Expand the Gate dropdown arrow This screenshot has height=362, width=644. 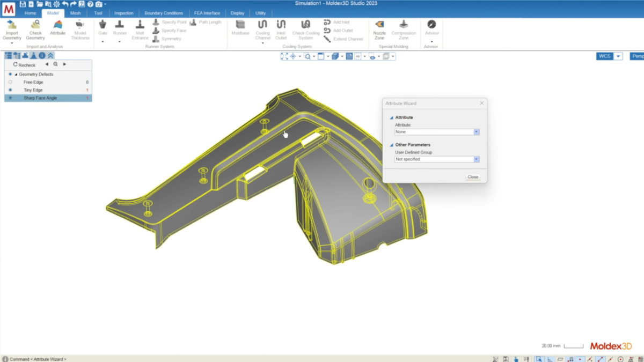click(x=103, y=41)
